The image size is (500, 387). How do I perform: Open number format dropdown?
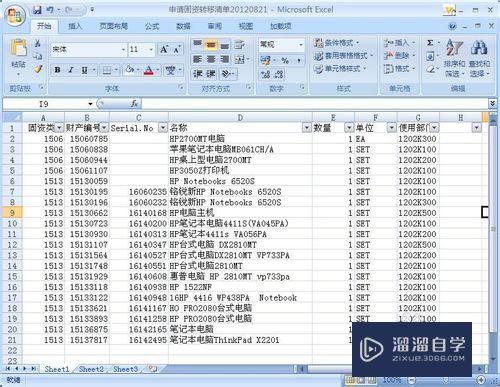click(x=300, y=44)
